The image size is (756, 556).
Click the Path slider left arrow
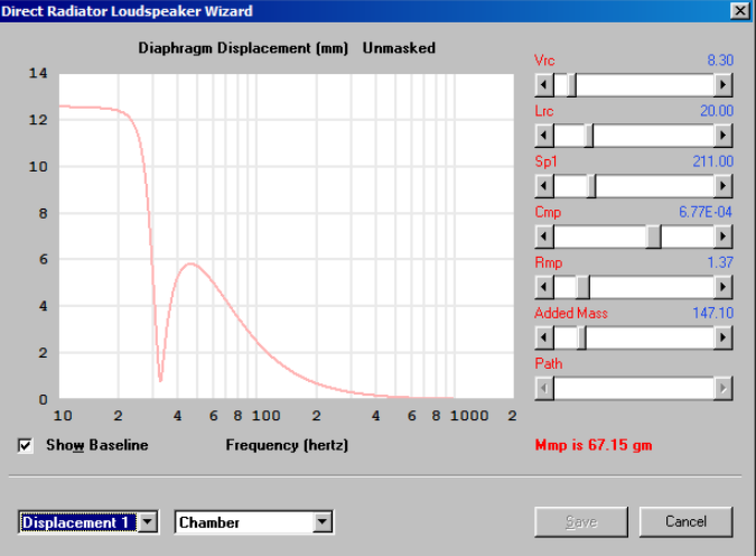[544, 388]
